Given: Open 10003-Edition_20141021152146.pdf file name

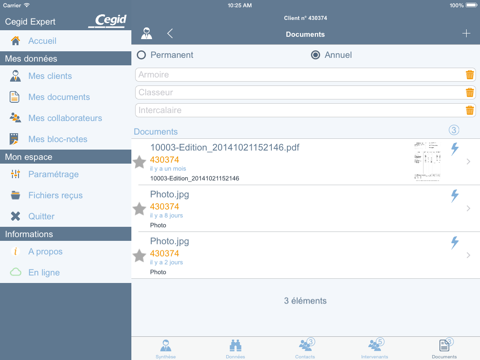Looking at the screenshot, I should (x=225, y=147).
